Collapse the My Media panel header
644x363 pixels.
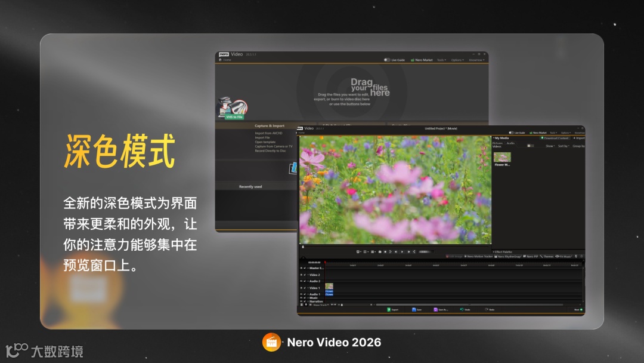click(x=501, y=138)
